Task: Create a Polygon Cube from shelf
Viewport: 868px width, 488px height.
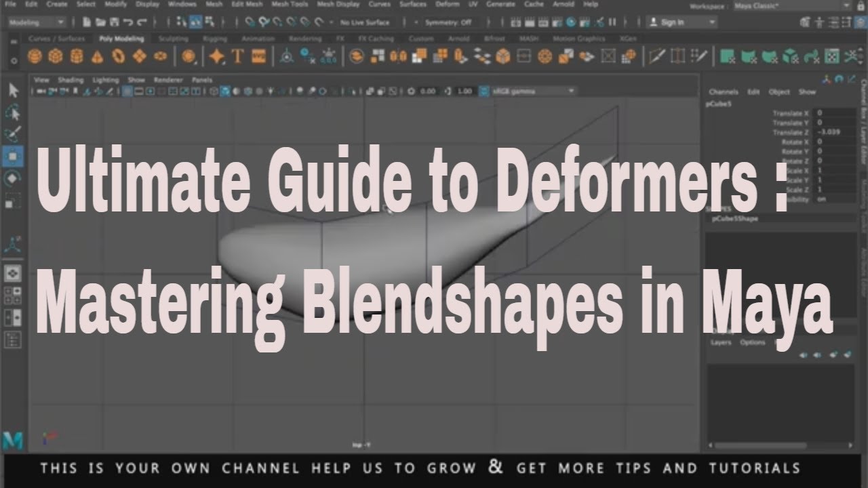Action: point(56,57)
